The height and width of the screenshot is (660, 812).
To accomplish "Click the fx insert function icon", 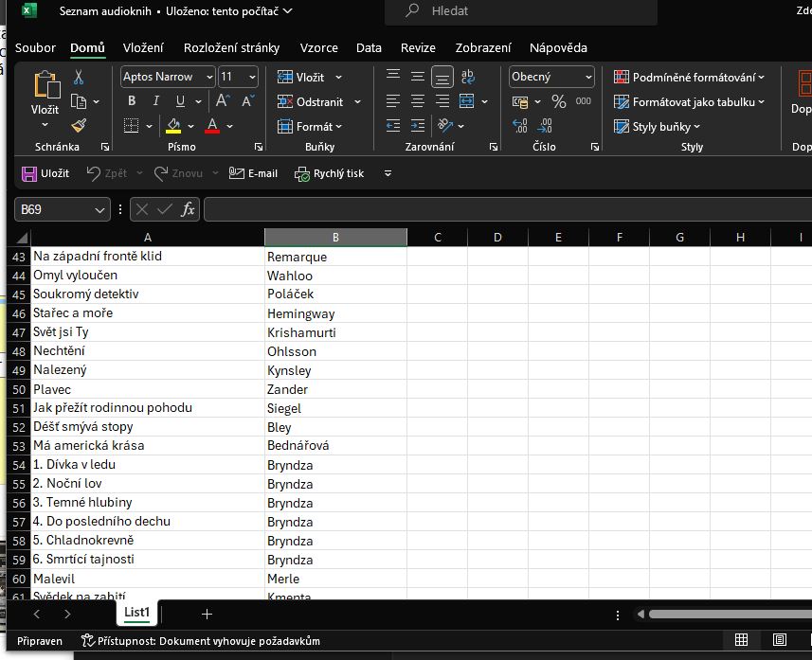I will (x=188, y=209).
